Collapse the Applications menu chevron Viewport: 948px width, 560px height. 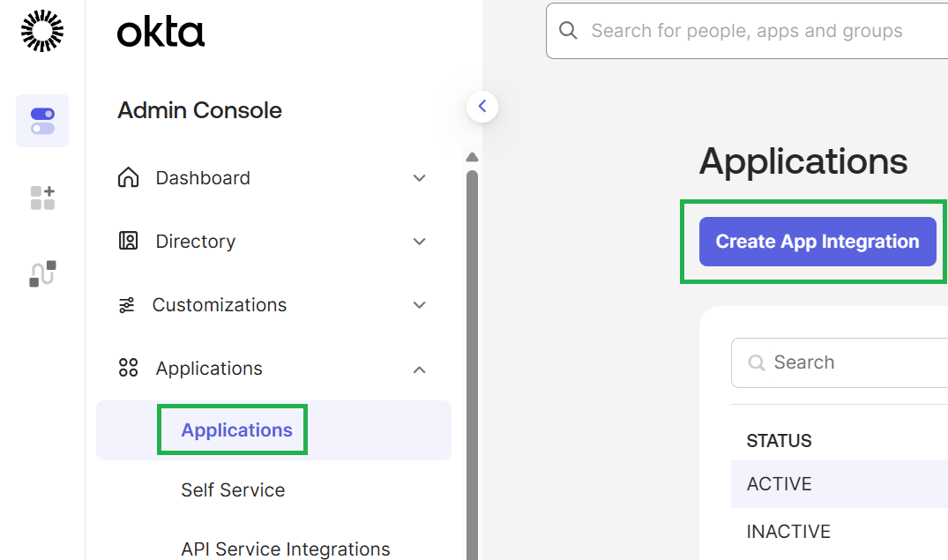419,369
